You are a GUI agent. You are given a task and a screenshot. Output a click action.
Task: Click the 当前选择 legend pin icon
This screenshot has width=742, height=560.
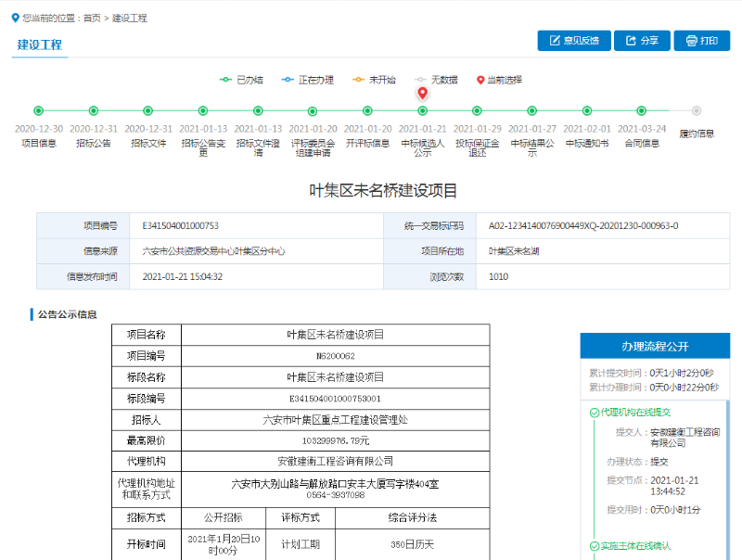(480, 80)
